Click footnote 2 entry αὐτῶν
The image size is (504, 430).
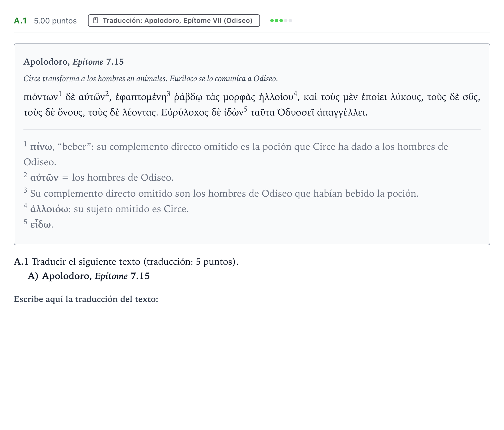pyautogui.click(x=99, y=178)
